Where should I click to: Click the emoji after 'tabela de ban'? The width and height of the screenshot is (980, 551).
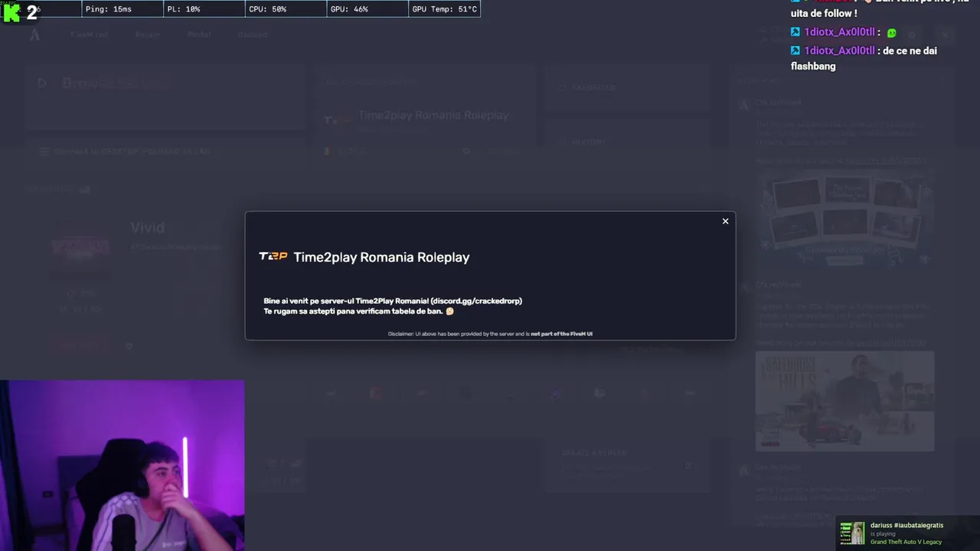coord(449,311)
